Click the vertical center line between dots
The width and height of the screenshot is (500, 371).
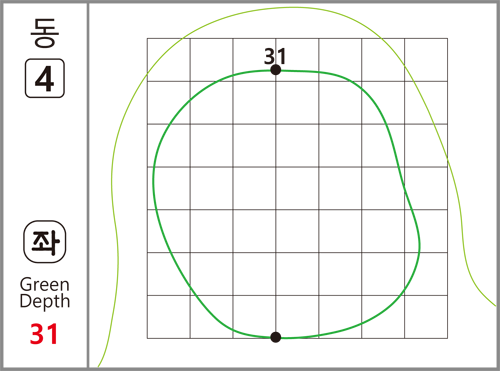pyautogui.click(x=276, y=203)
